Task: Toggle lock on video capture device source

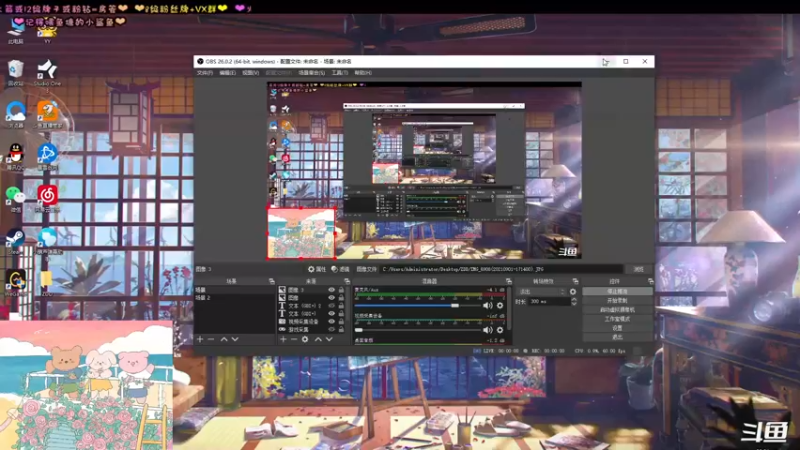Action: point(341,321)
